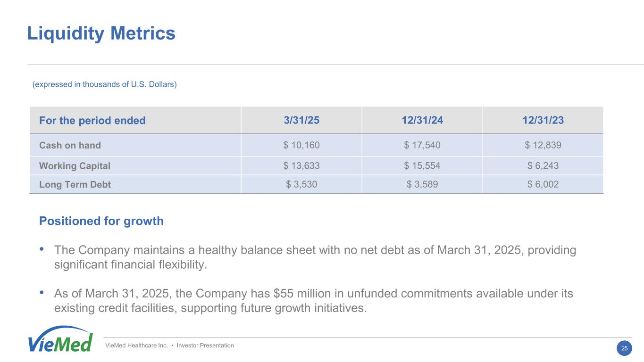Click the VieMed logo
The width and height of the screenshot is (644, 362).
pyautogui.click(x=60, y=339)
